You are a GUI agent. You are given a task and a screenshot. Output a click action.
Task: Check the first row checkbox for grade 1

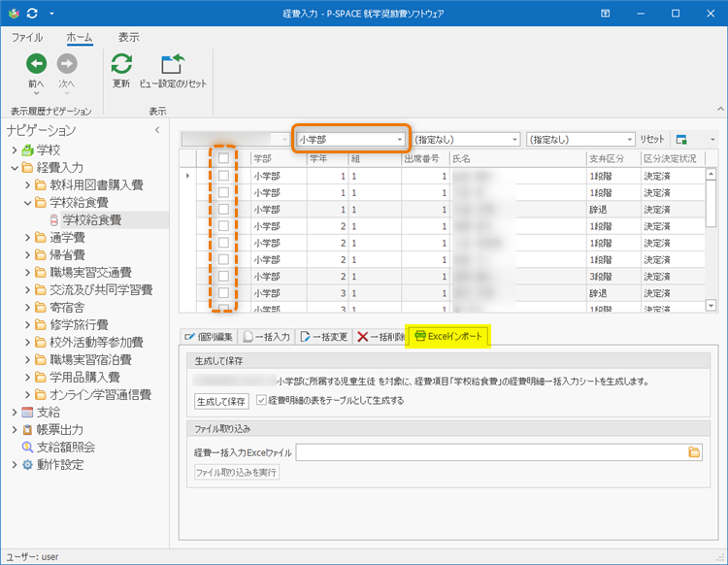(223, 176)
